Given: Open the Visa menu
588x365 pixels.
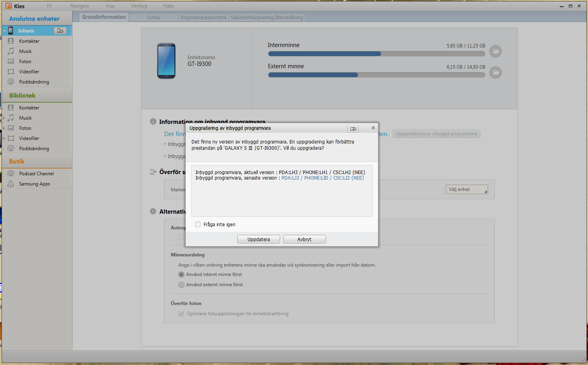Looking at the screenshot, I should [x=110, y=6].
